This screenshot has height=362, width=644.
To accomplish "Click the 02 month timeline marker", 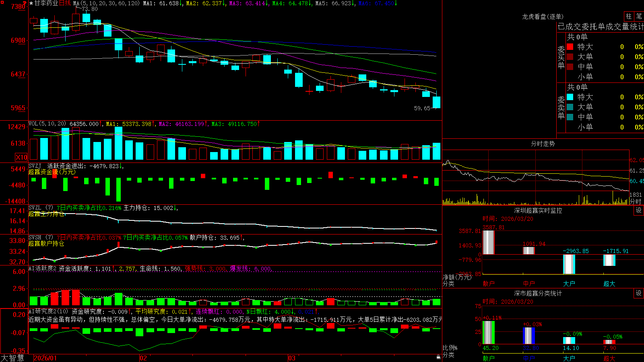I will [143, 358].
